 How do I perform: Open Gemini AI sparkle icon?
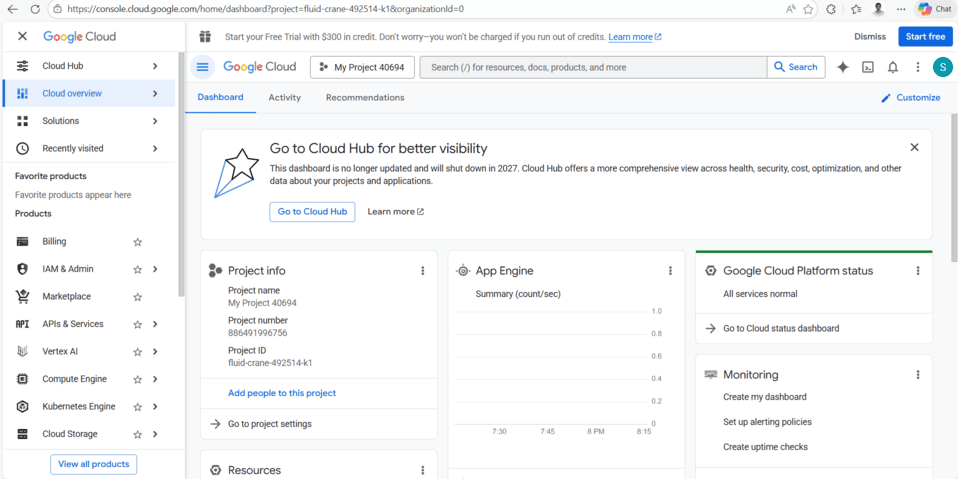[843, 67]
